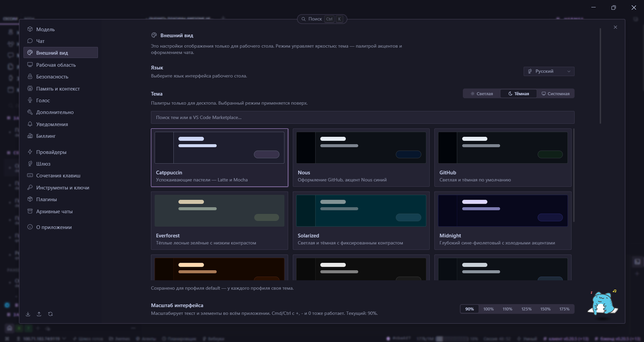Click the refresh icon at the sidebar bottom
This screenshot has height=342, width=644.
coord(50,314)
